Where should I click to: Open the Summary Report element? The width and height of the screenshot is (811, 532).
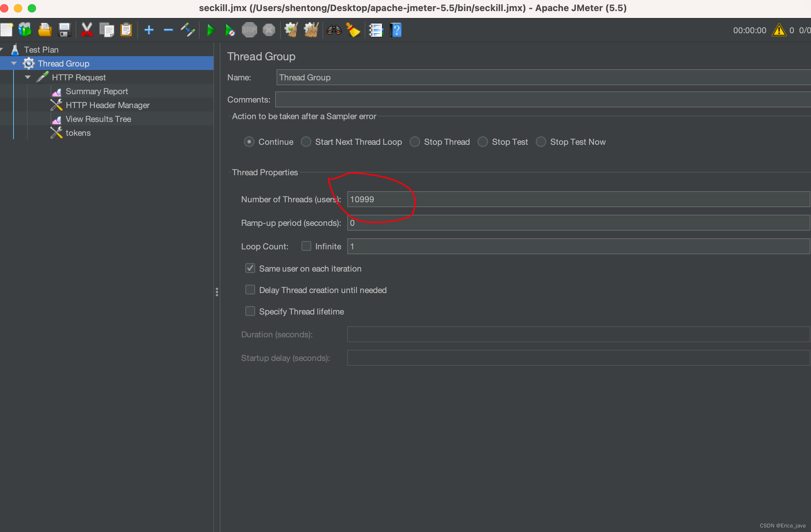click(97, 91)
